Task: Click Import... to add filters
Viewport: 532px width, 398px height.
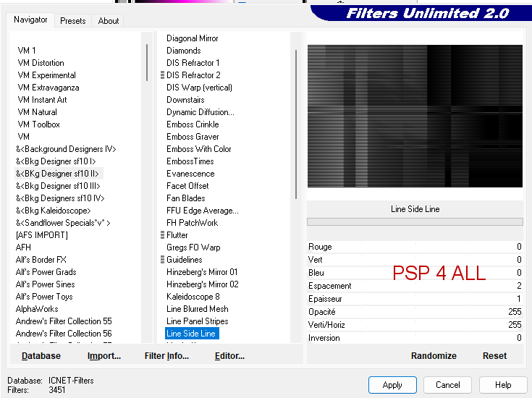Action: click(x=104, y=356)
